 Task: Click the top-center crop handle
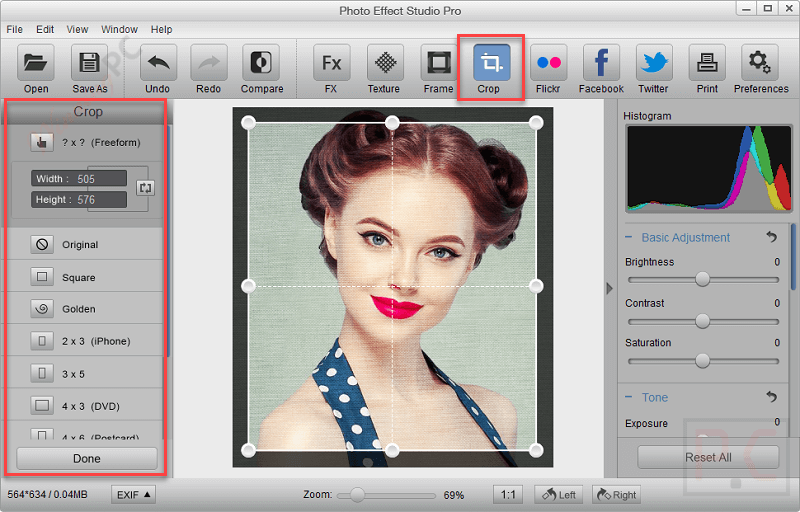coord(392,122)
